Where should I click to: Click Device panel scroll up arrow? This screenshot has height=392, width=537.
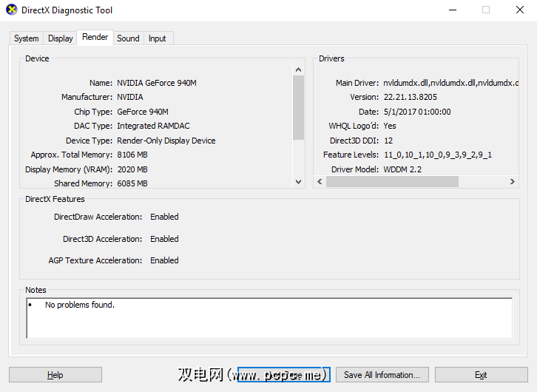tap(298, 70)
